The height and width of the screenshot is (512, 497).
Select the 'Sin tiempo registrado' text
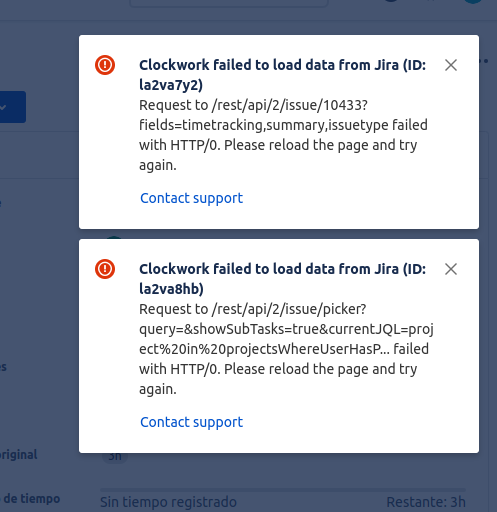(x=168, y=502)
